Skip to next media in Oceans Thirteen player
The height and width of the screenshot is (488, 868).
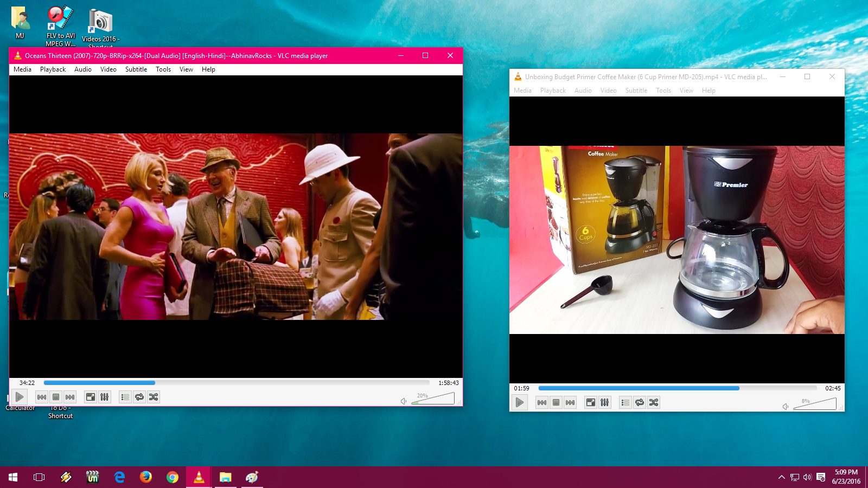click(x=69, y=397)
